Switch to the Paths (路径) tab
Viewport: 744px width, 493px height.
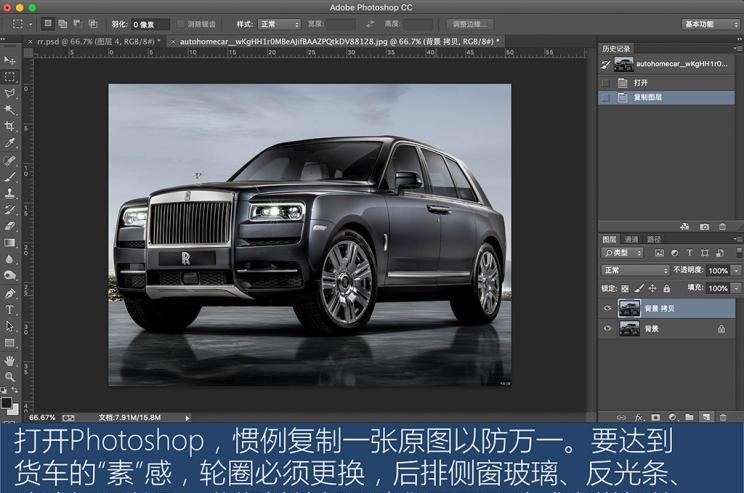coord(654,239)
